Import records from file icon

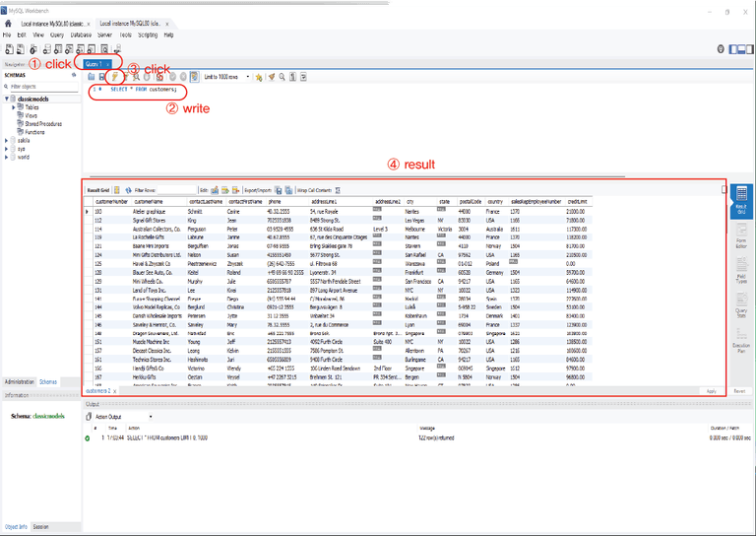coord(288,190)
